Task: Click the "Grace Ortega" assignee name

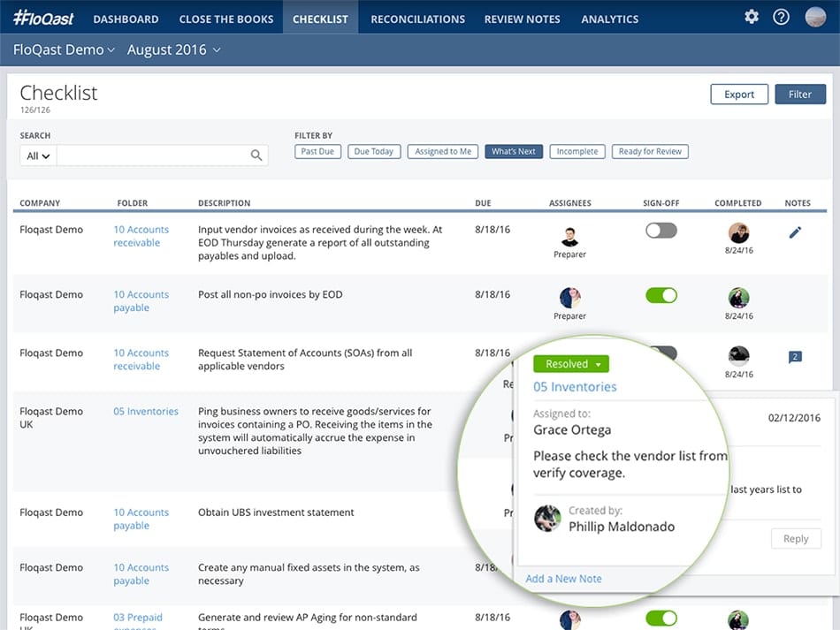Action: [x=572, y=429]
